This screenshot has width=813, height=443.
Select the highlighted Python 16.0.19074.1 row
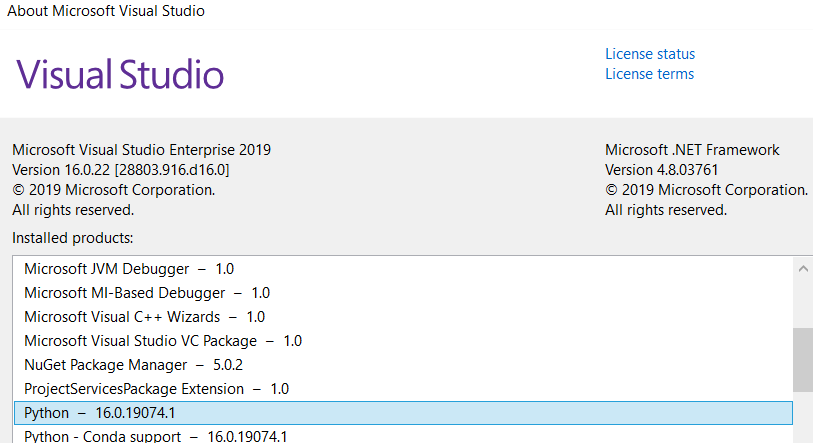(x=403, y=413)
